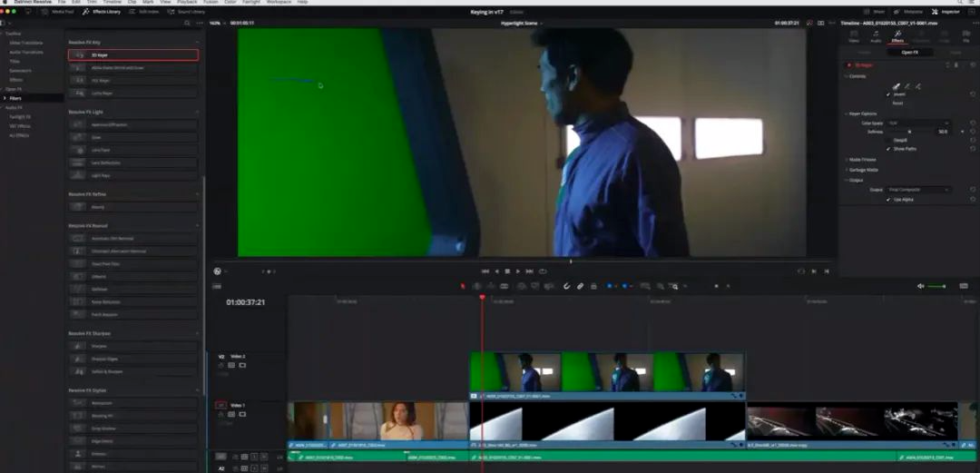This screenshot has height=473, width=980.
Task: Open the Inspector Audio tab
Action: 876,36
